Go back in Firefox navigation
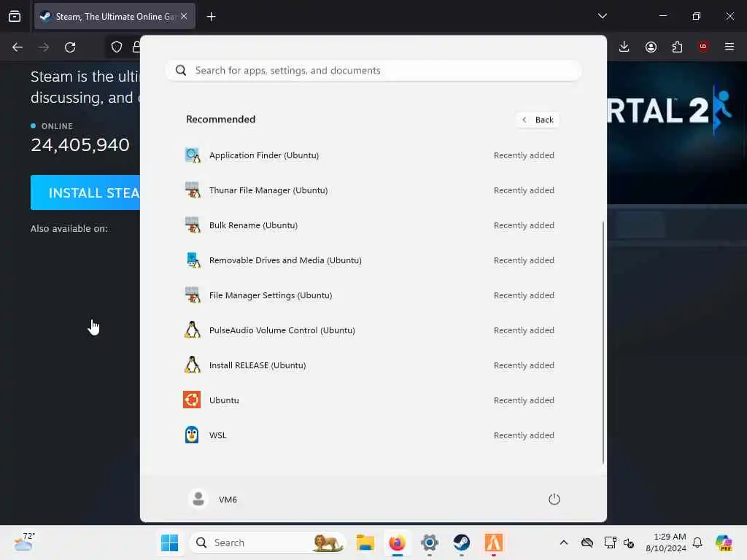 tap(18, 47)
